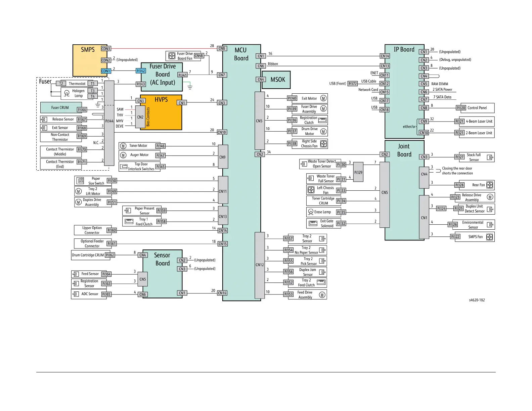Select the Release Drive Assembly M symbol
532x411 pixels.
tap(490, 197)
